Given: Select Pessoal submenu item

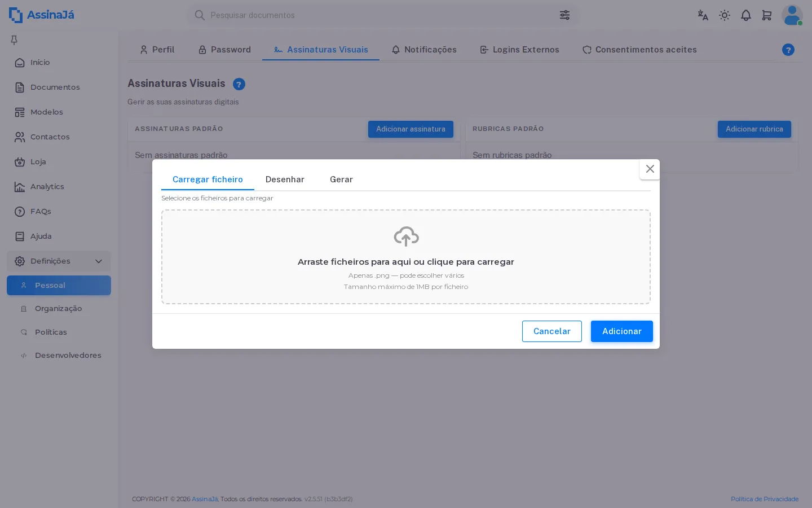Looking at the screenshot, I should (59, 286).
